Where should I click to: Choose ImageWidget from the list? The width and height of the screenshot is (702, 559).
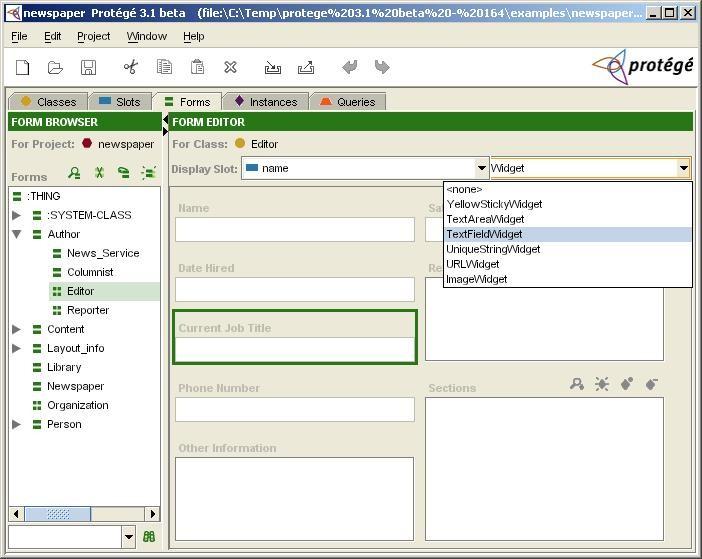[568, 279]
